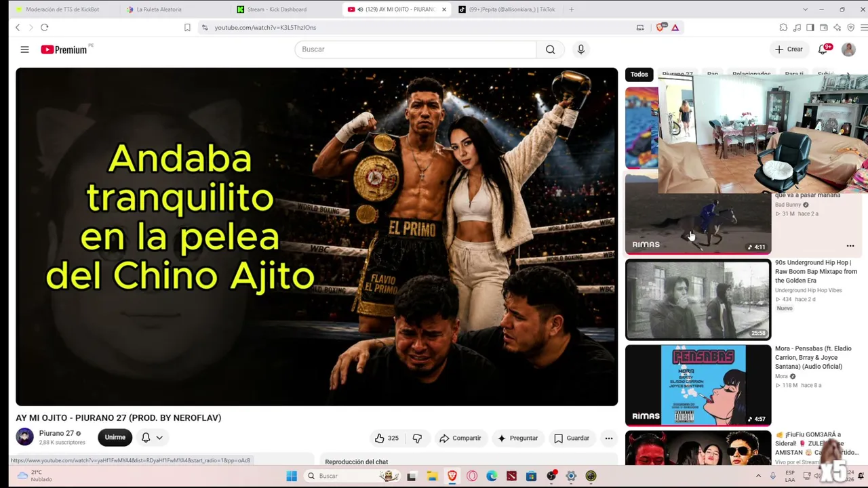Image resolution: width=868 pixels, height=488 pixels.
Task: Open the Leo AI sparkle icon
Action: (837, 27)
